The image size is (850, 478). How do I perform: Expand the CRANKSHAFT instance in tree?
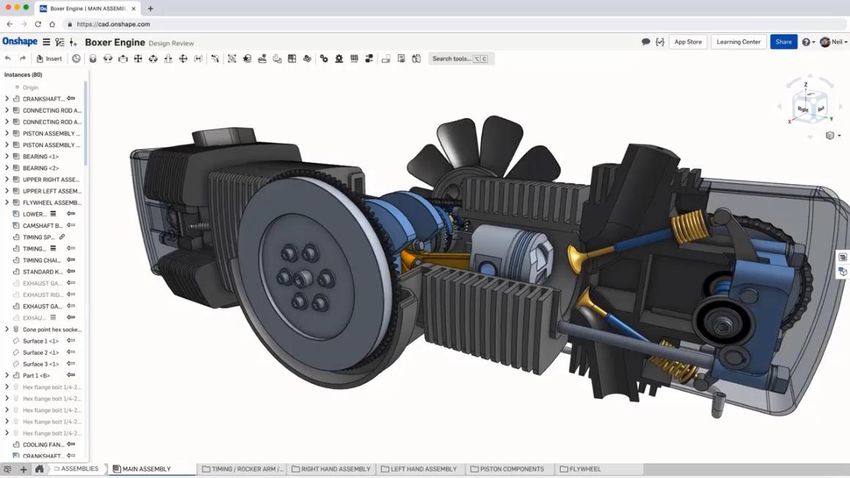pos(6,99)
